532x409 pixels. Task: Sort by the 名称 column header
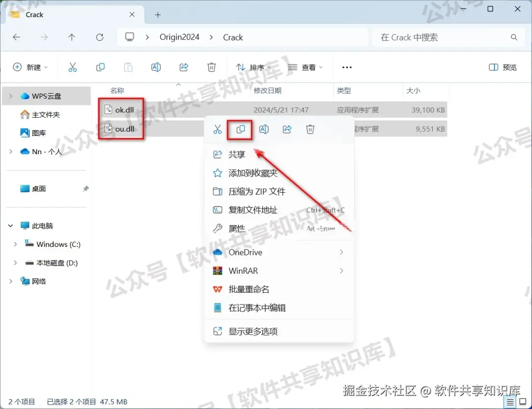click(117, 91)
